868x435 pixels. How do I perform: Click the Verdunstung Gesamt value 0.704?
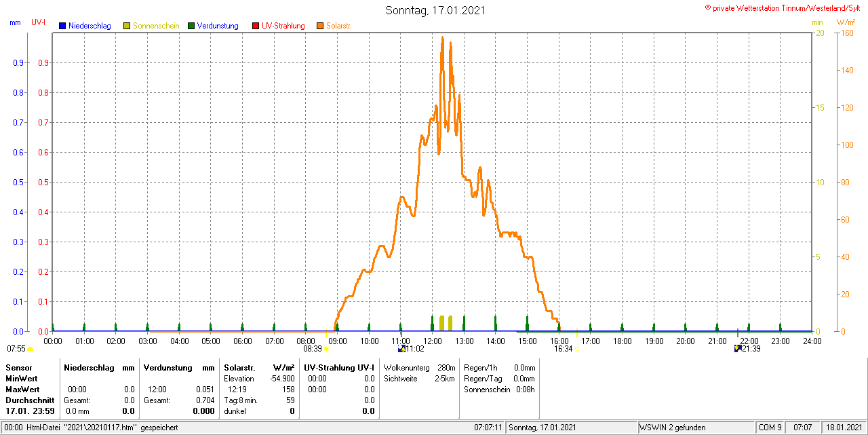point(205,400)
